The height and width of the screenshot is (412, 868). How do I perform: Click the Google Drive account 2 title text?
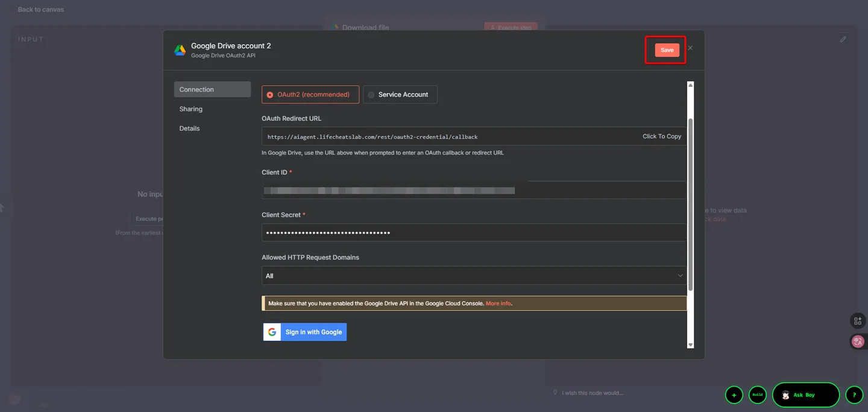pyautogui.click(x=231, y=46)
